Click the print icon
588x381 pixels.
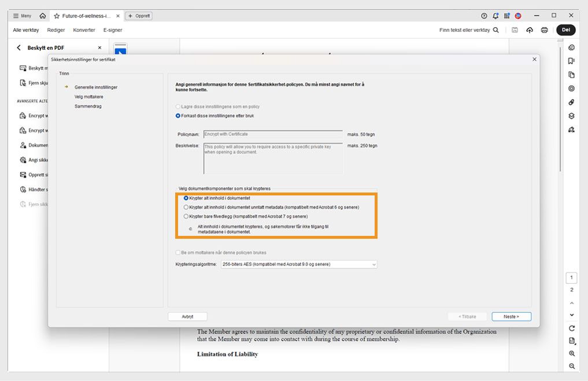click(x=545, y=30)
